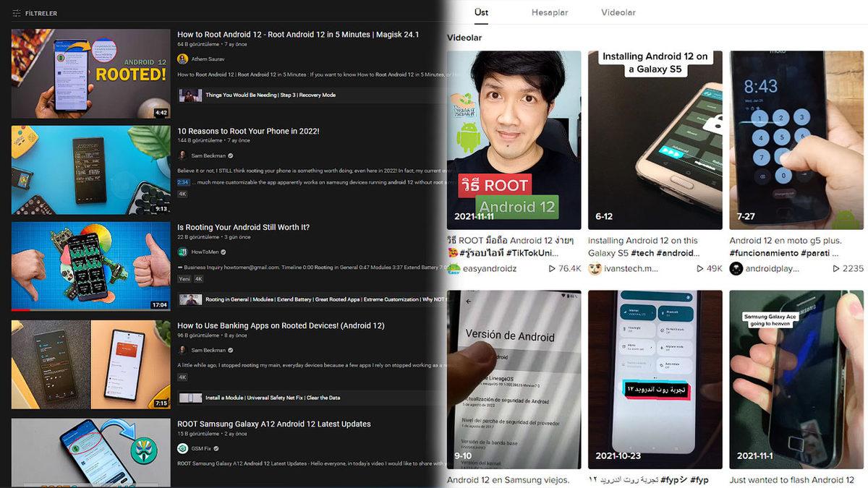
Task: Click GSM Fix channel avatar
Action: [183, 448]
